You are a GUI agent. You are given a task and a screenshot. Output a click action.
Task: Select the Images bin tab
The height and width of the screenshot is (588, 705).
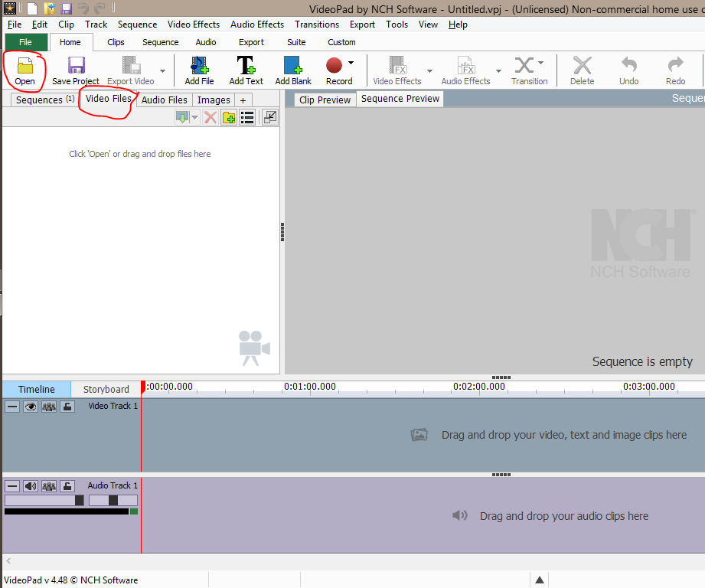tap(214, 100)
